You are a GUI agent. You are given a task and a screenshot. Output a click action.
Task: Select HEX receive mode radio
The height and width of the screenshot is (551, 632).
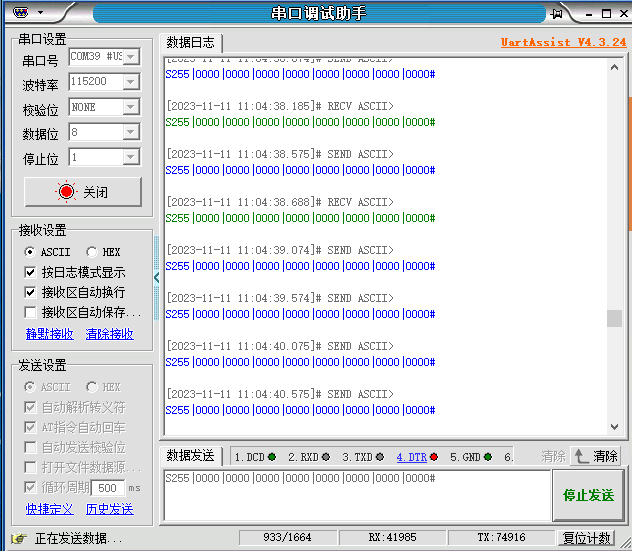[91, 252]
